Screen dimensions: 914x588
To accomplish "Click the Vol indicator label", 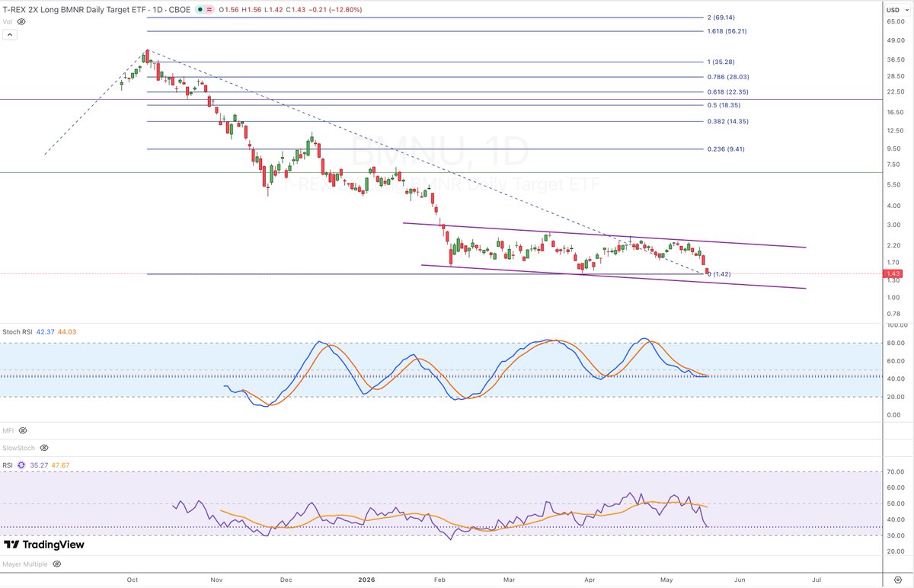I will (9, 22).
